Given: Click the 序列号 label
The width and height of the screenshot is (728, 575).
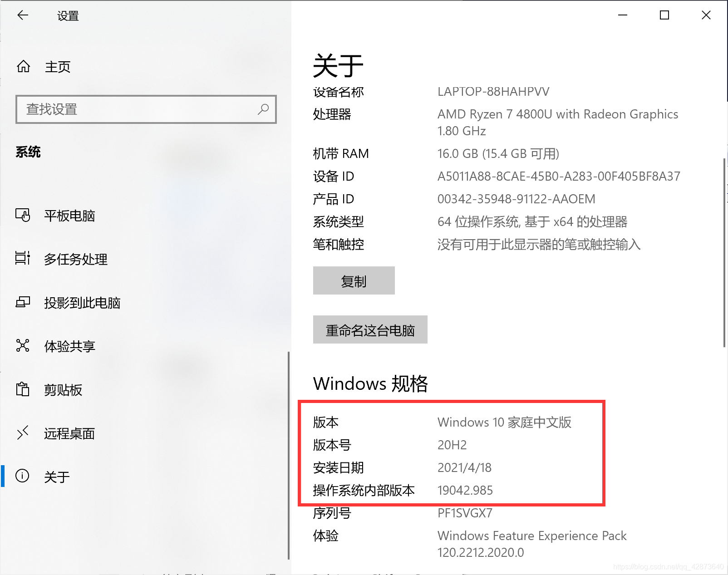Looking at the screenshot, I should click(x=332, y=513).
